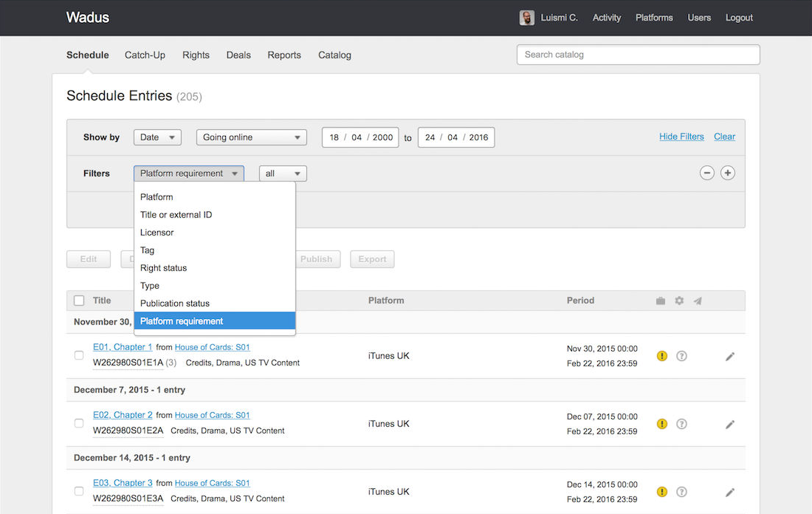This screenshot has height=514, width=812.
Task: Toggle the select-all checkbox in table header
Action: pyautogui.click(x=79, y=301)
